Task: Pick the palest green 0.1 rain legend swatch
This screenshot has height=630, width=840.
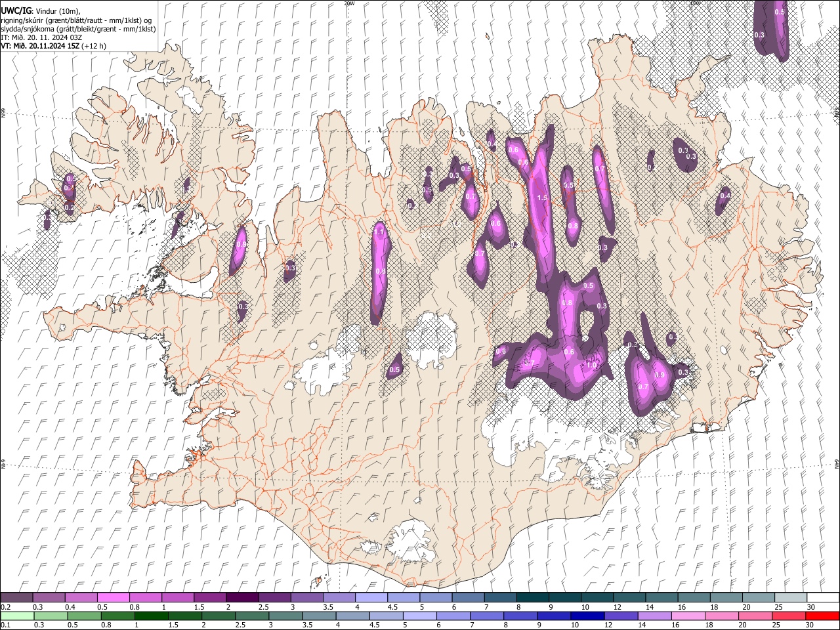Action: tap(17, 616)
